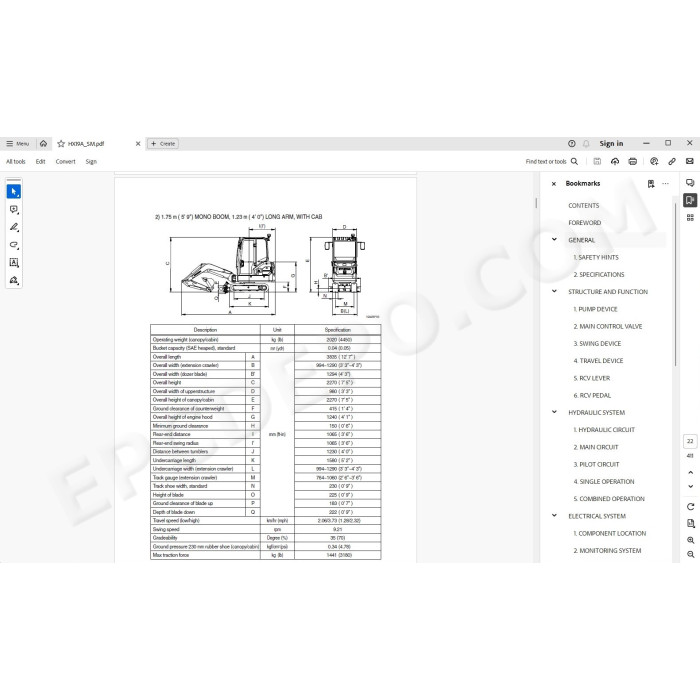Open 1. PUMP DEVICE bookmark

click(595, 309)
